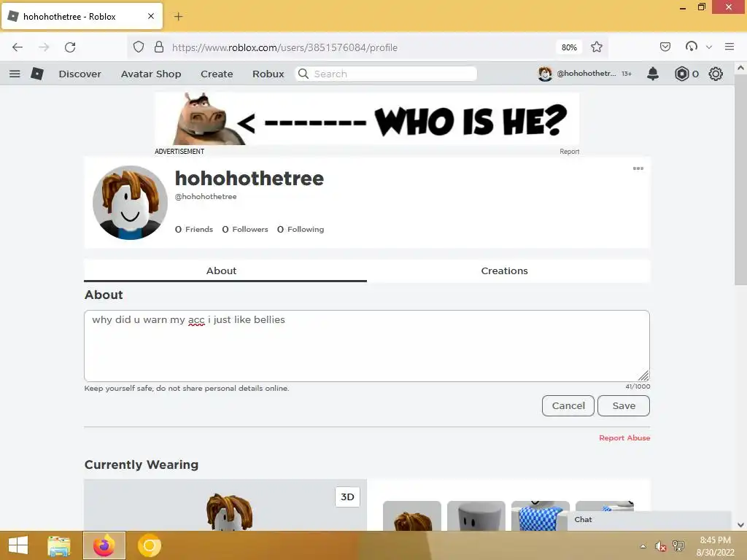The image size is (747, 560).
Task: Open the Windows Start button
Action: tap(18, 545)
